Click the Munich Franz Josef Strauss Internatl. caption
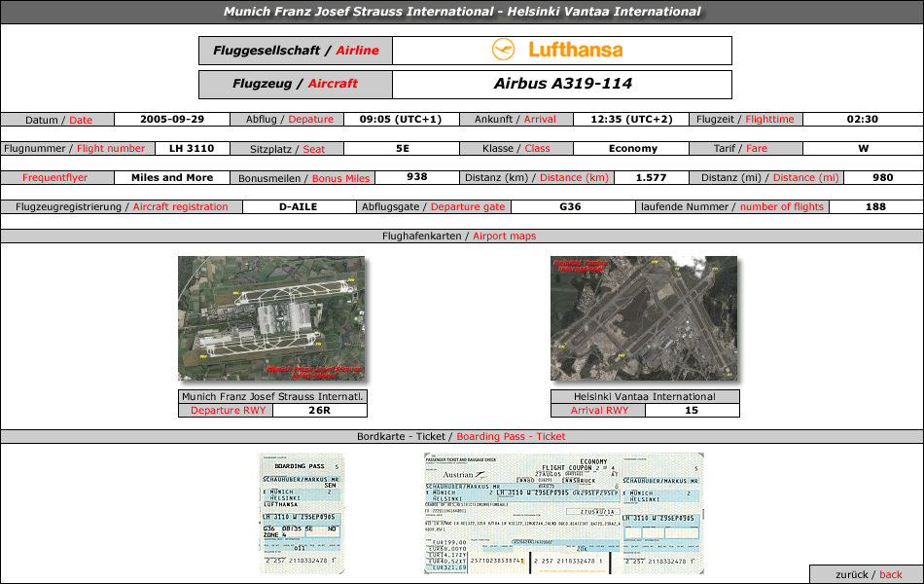This screenshot has height=584, width=924. [273, 396]
